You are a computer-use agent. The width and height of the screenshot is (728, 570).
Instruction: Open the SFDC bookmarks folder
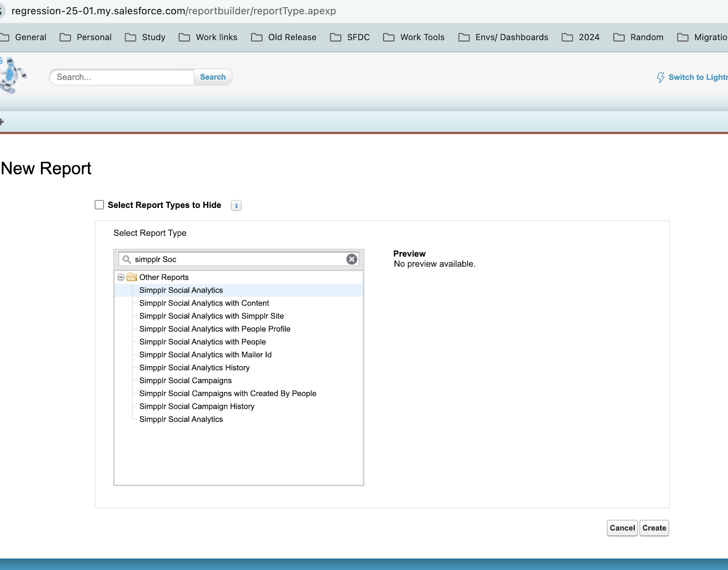pos(350,37)
